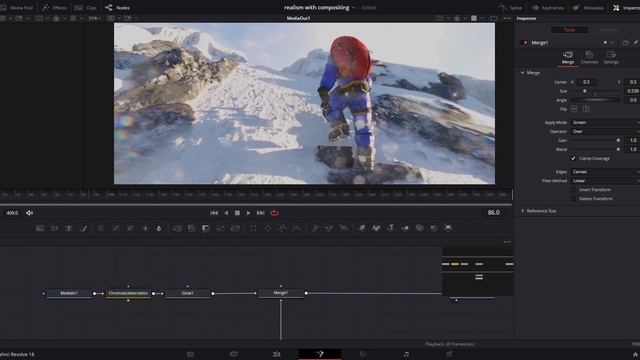640x360 pixels.
Task: Open viewer options three-dot menu
Action: pyautogui.click(x=507, y=18)
